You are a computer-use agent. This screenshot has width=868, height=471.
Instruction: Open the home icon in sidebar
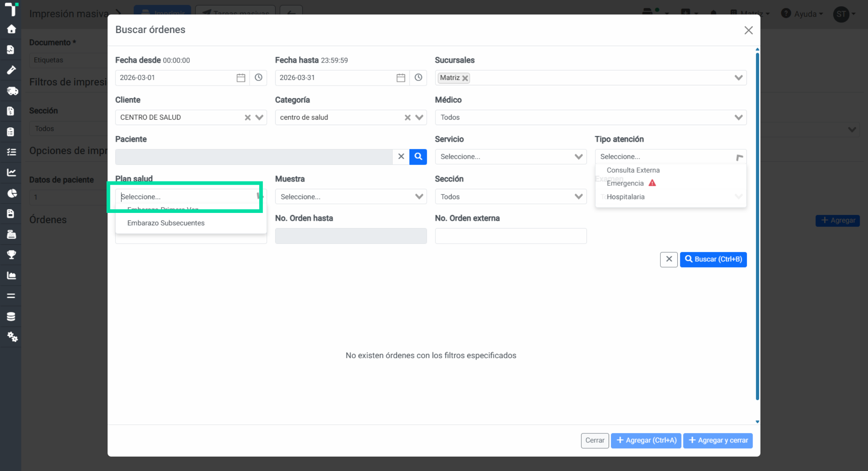point(11,29)
